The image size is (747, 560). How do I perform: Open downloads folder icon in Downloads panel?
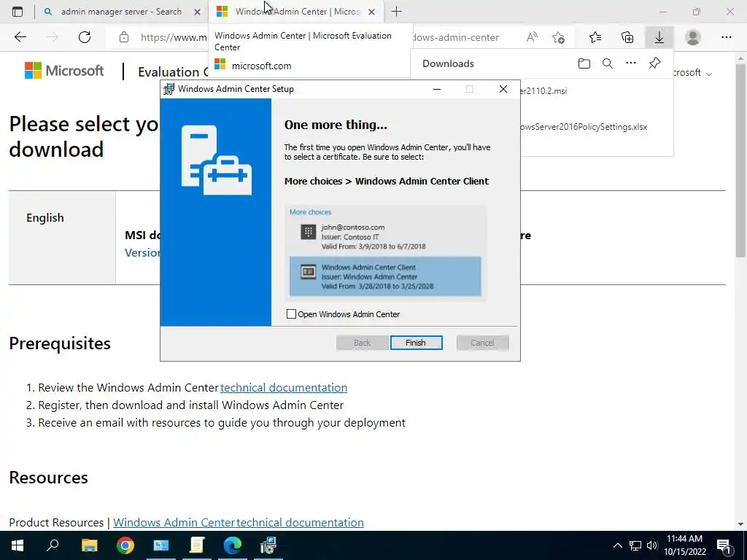pyautogui.click(x=584, y=63)
